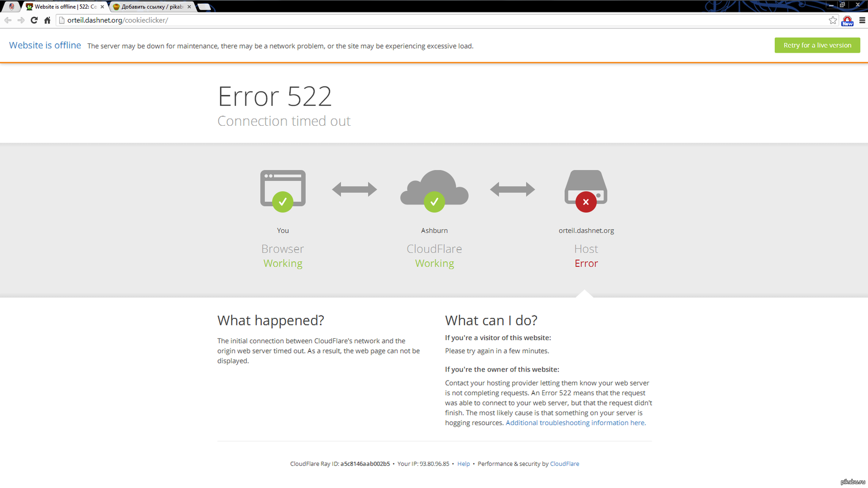This screenshot has height=488, width=868.
Task: Close the 'Website is offline' tab
Action: click(x=102, y=7)
